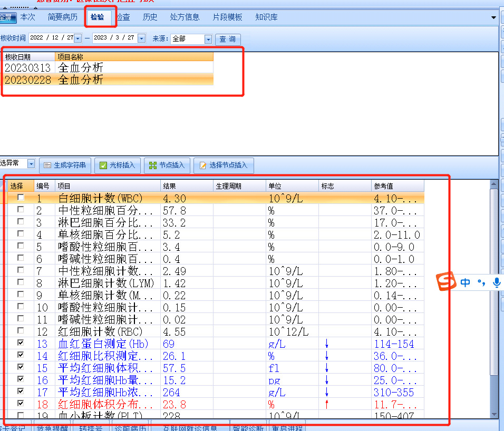Open start date picker dropdown 2022/12/27
The image size is (504, 431).
click(x=78, y=38)
